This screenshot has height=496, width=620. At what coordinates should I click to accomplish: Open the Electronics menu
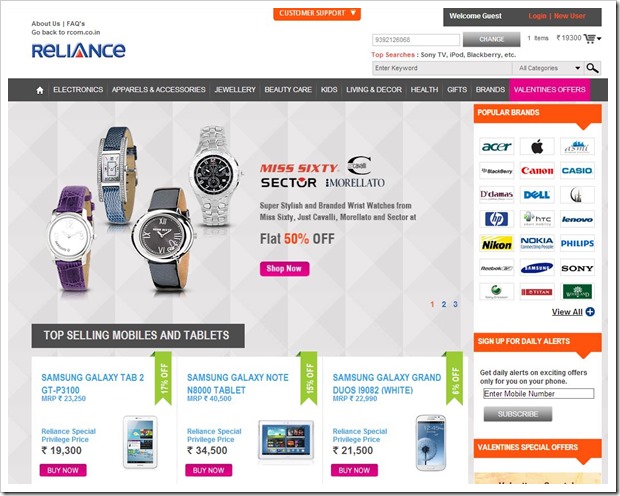[x=78, y=90]
